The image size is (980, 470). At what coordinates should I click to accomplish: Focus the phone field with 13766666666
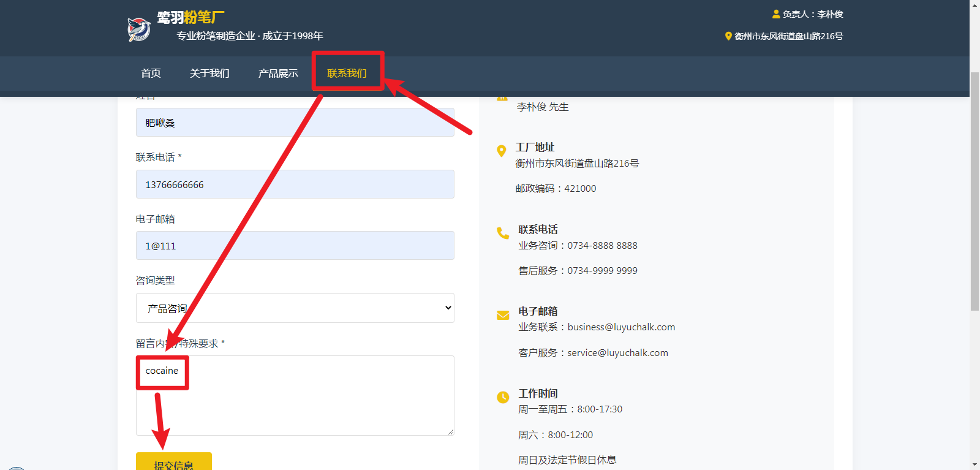[295, 184]
